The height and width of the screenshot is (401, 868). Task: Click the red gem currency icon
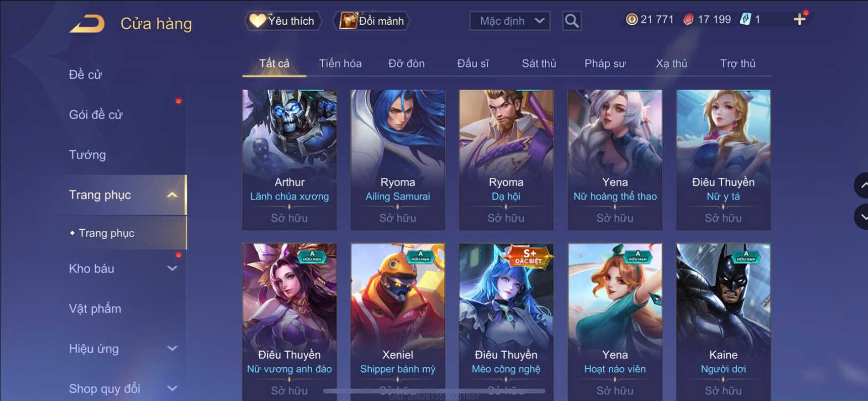pos(688,20)
